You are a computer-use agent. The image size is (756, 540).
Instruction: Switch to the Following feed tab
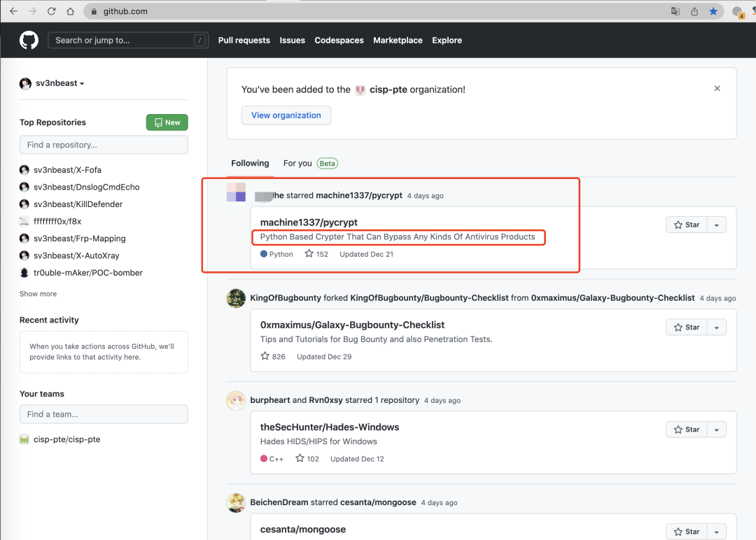click(250, 163)
